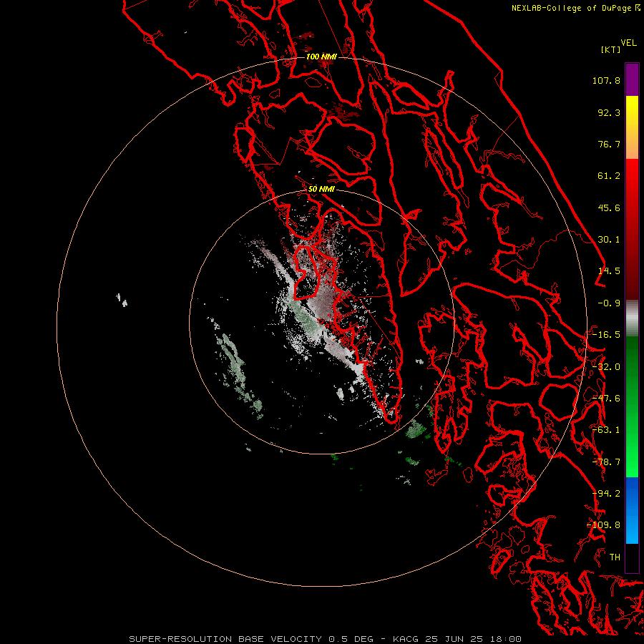This screenshot has height=644, width=644.
Task: Select the VEL legend title
Action: click(628, 43)
